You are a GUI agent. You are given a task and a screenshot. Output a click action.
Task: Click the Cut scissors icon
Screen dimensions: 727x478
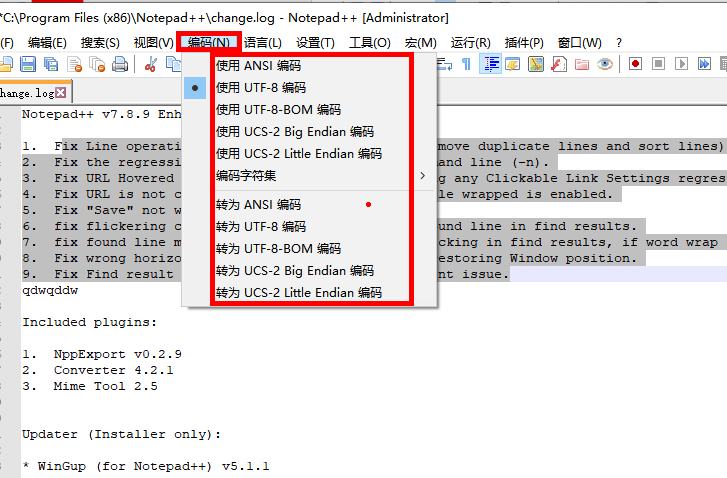coord(150,64)
